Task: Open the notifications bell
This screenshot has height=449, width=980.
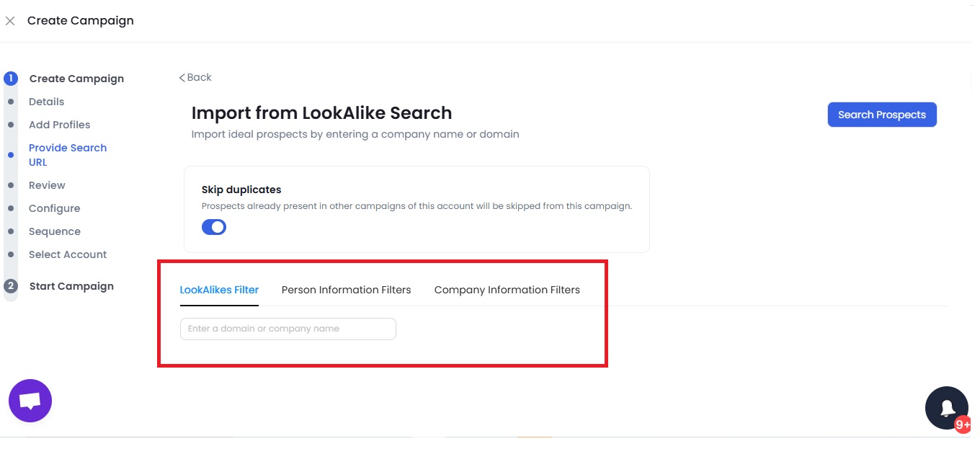Action: (x=946, y=407)
